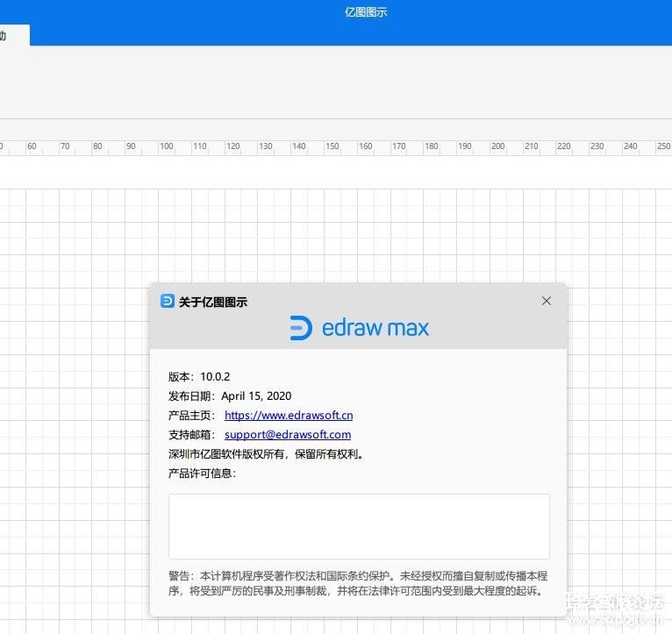Click the 关于亿图图示 dialog title text
672x634 pixels.
coord(213,302)
